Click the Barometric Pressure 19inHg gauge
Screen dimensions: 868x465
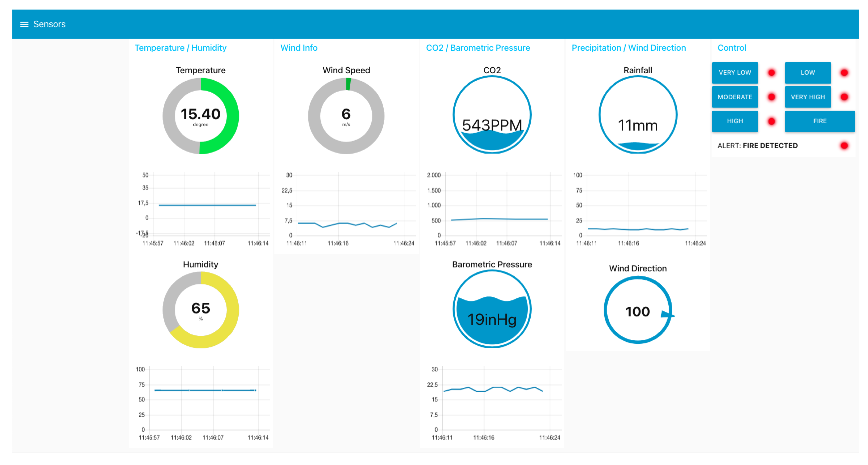click(492, 309)
